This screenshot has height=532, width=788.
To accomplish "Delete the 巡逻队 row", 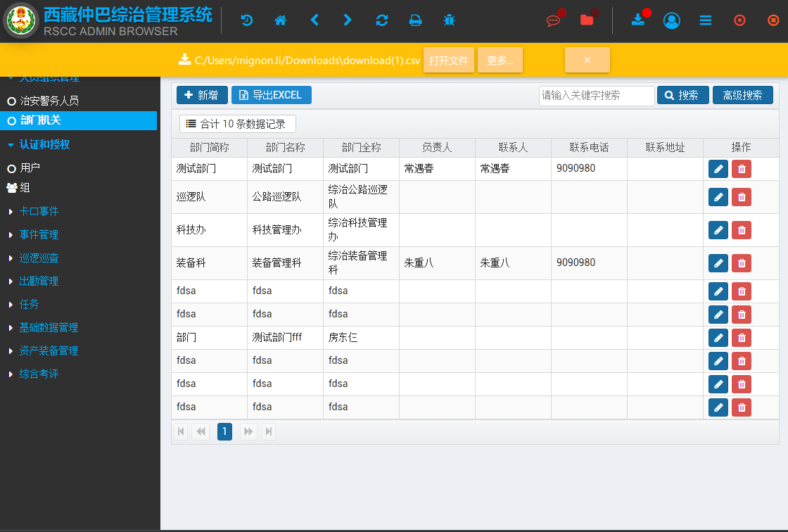I will [742, 197].
